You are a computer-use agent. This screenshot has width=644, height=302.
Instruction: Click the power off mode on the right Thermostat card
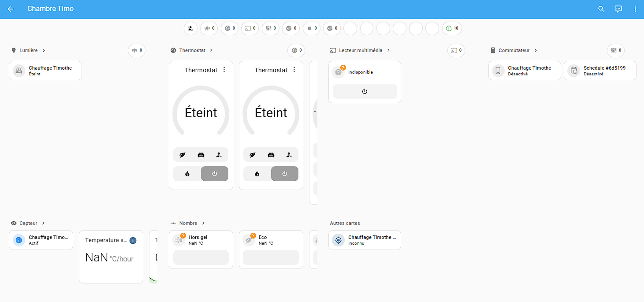coord(285,174)
